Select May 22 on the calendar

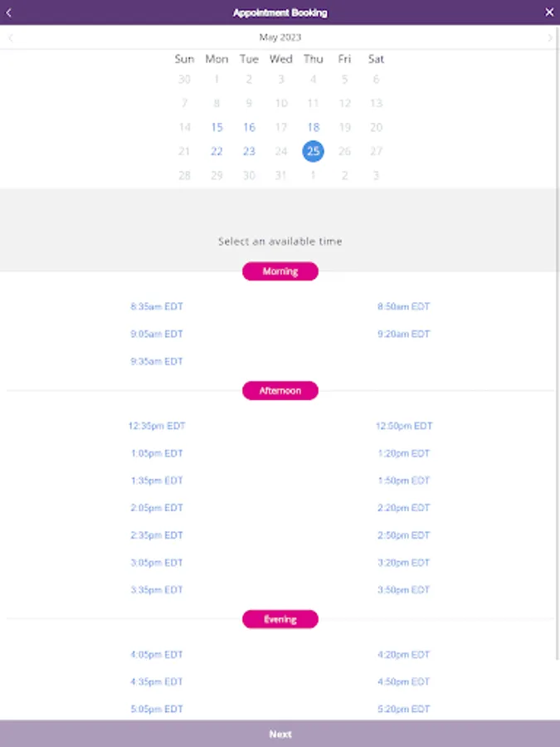pyautogui.click(x=217, y=152)
